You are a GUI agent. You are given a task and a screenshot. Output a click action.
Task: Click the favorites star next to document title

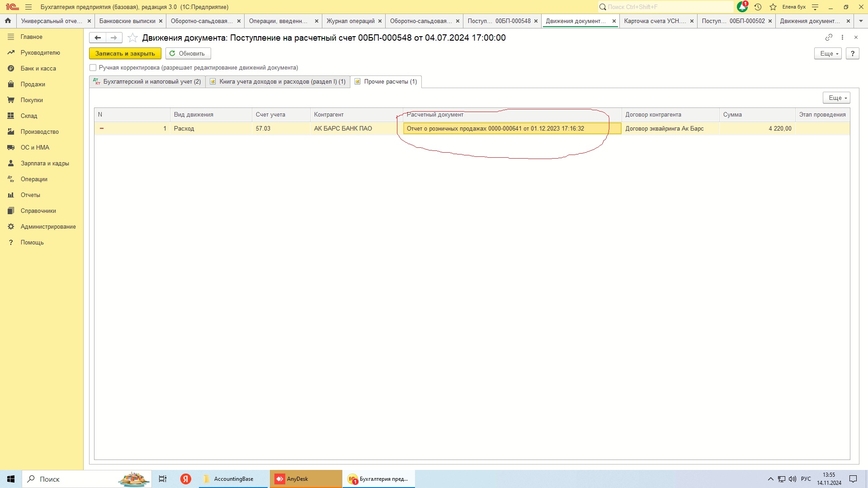pyautogui.click(x=132, y=38)
